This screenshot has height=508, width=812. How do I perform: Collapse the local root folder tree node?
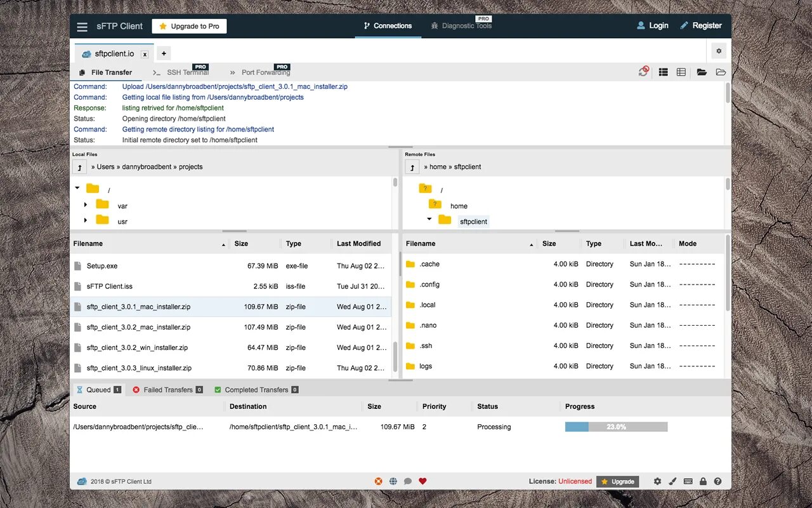click(x=77, y=188)
